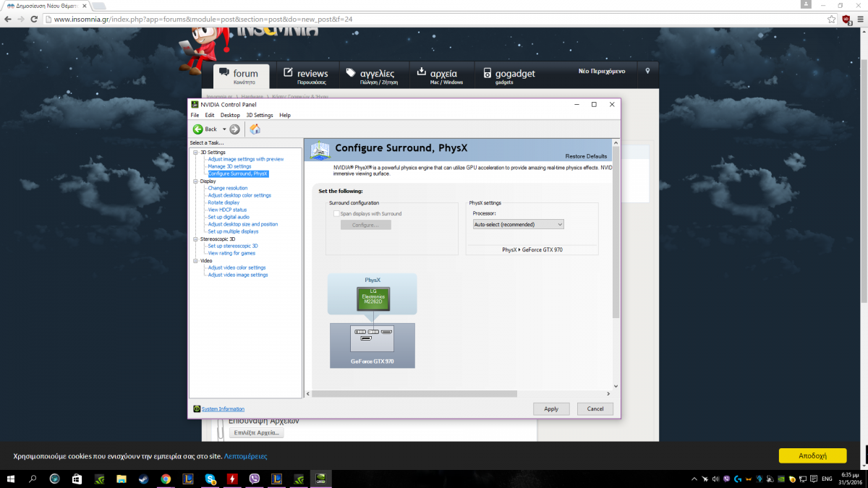Accept cookies with the yellow Αποδοχή button
Screen dimensions: 868x488
click(812, 456)
